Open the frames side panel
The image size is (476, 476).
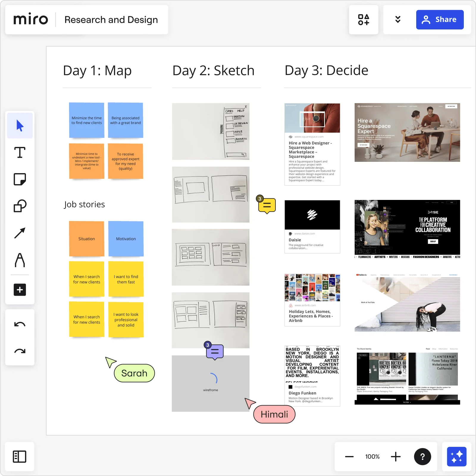pos(20,457)
